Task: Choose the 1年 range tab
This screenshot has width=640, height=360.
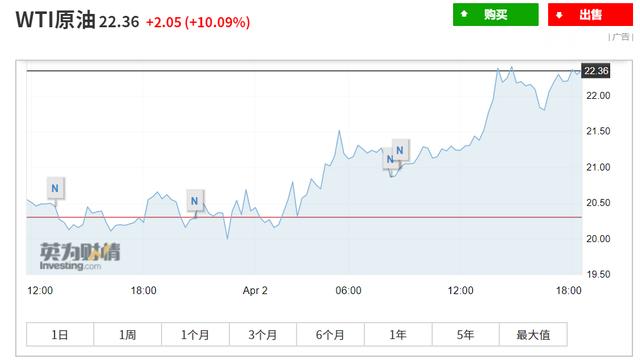Action: [x=398, y=335]
